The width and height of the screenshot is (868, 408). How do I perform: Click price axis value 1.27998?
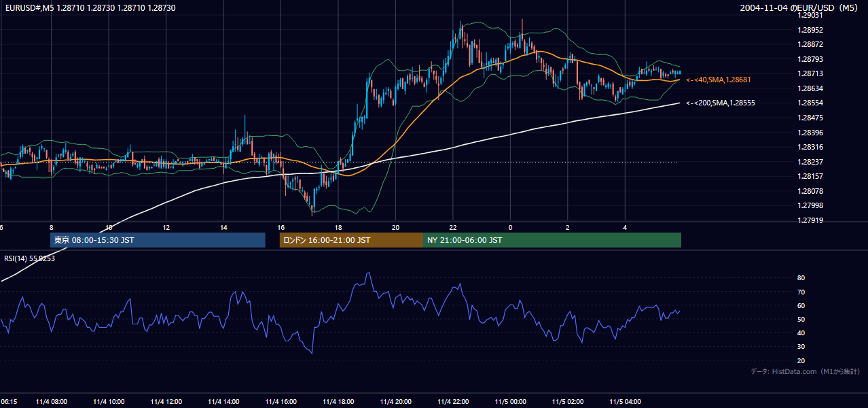point(810,206)
